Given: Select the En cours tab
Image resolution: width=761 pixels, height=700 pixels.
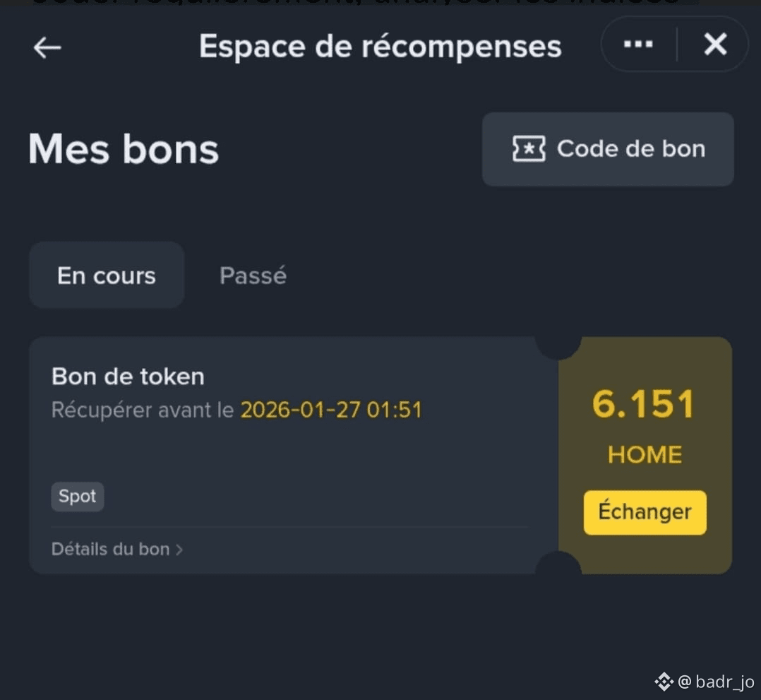Looking at the screenshot, I should pyautogui.click(x=106, y=275).
